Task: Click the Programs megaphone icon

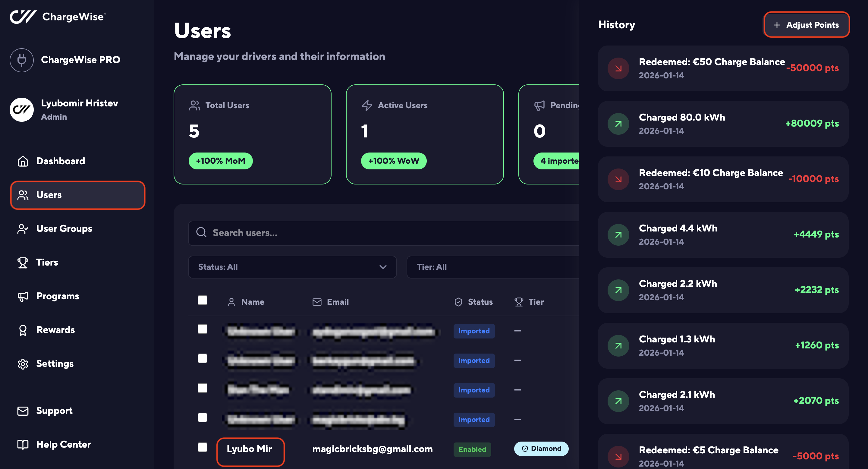Action: tap(23, 296)
